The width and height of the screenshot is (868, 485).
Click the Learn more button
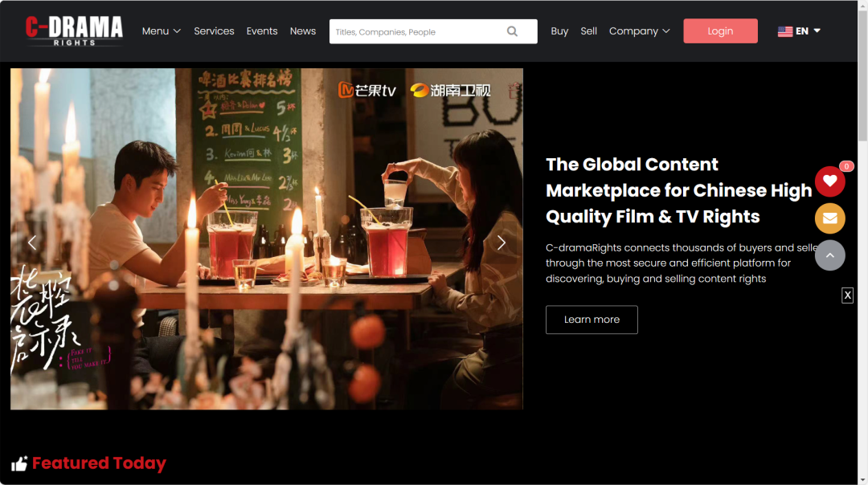click(x=592, y=320)
